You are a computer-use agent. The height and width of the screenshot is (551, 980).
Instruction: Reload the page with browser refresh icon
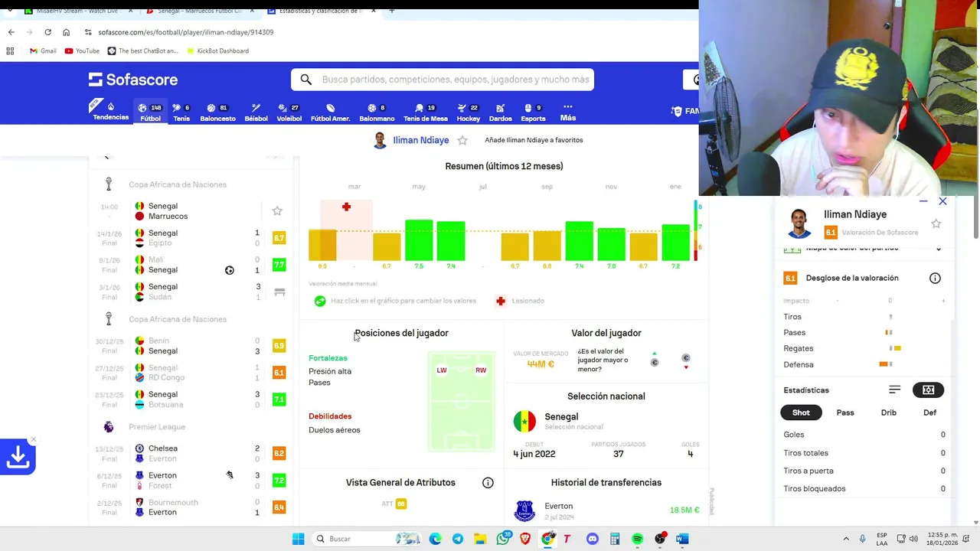coord(47,32)
